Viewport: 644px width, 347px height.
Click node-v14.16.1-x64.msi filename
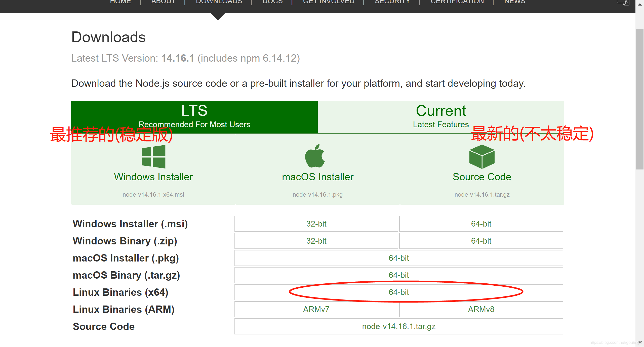coord(153,194)
